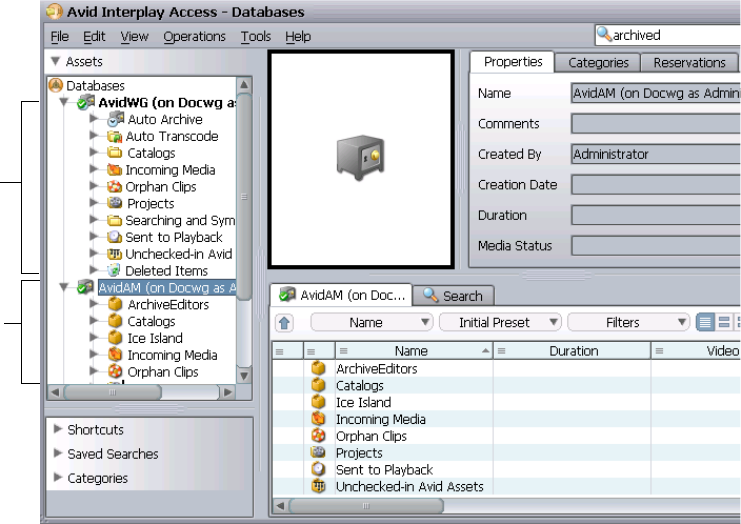The image size is (741, 524).
Task: Select the AvidAM (on Doc... tab
Action: point(342,295)
